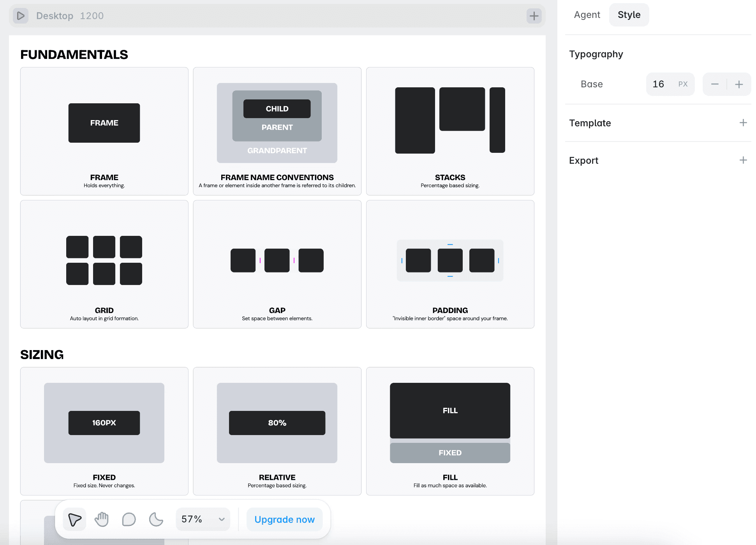Screen dimensions: 756x545
Task: Click the GRID card title
Action: 104,310
